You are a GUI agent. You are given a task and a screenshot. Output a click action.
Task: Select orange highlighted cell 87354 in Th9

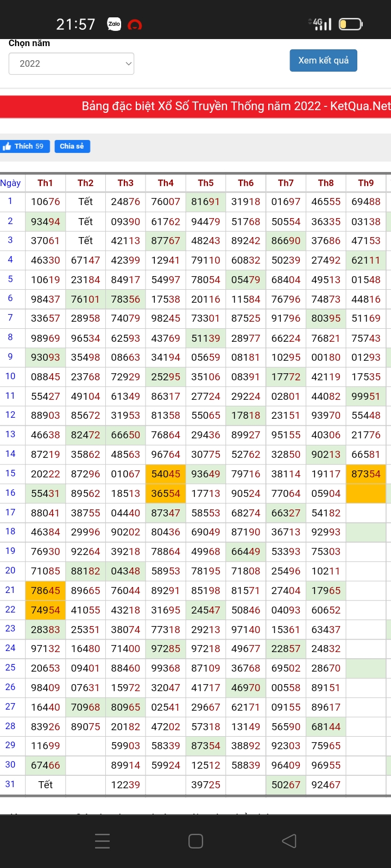366,474
